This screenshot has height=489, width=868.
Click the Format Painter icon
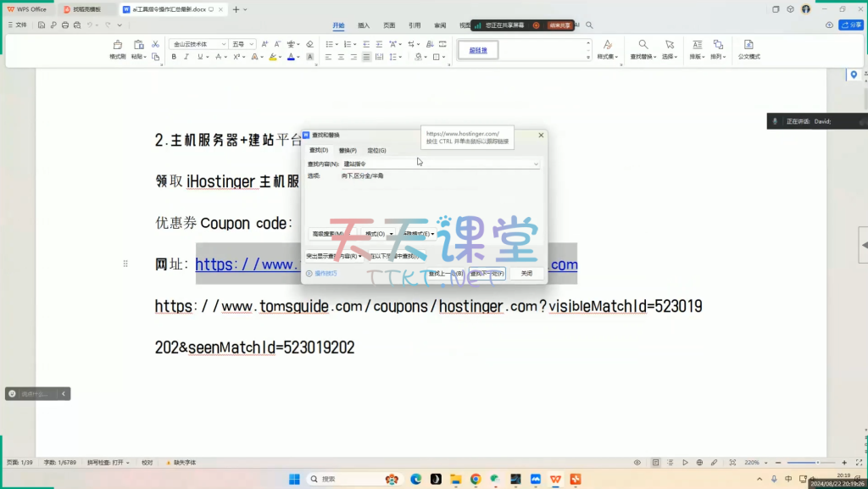click(117, 47)
